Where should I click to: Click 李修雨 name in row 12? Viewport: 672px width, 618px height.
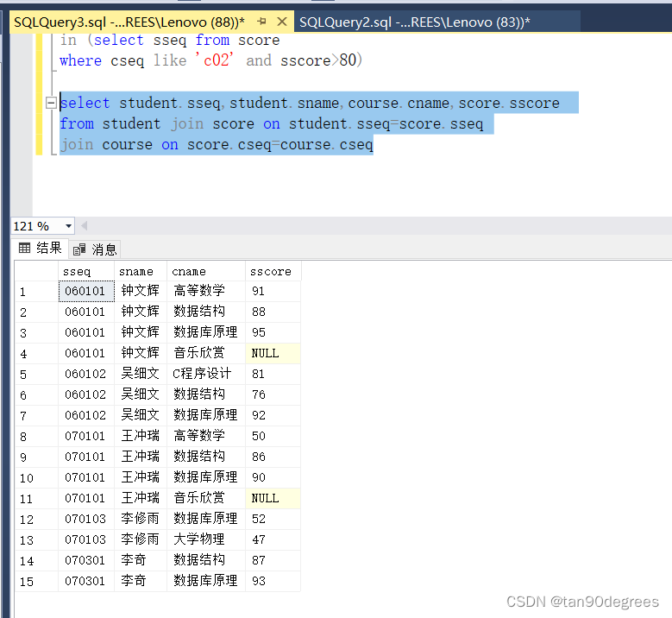point(141,519)
